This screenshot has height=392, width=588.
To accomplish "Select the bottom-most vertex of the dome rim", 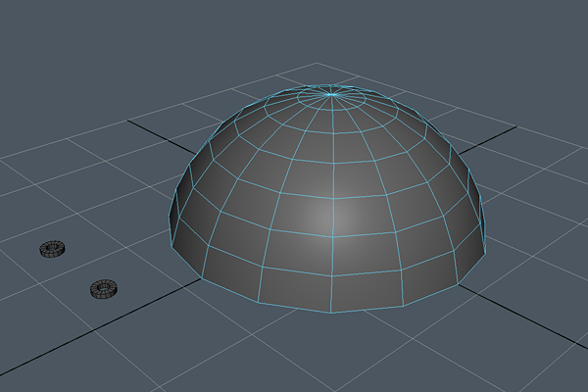I will (x=331, y=314).
